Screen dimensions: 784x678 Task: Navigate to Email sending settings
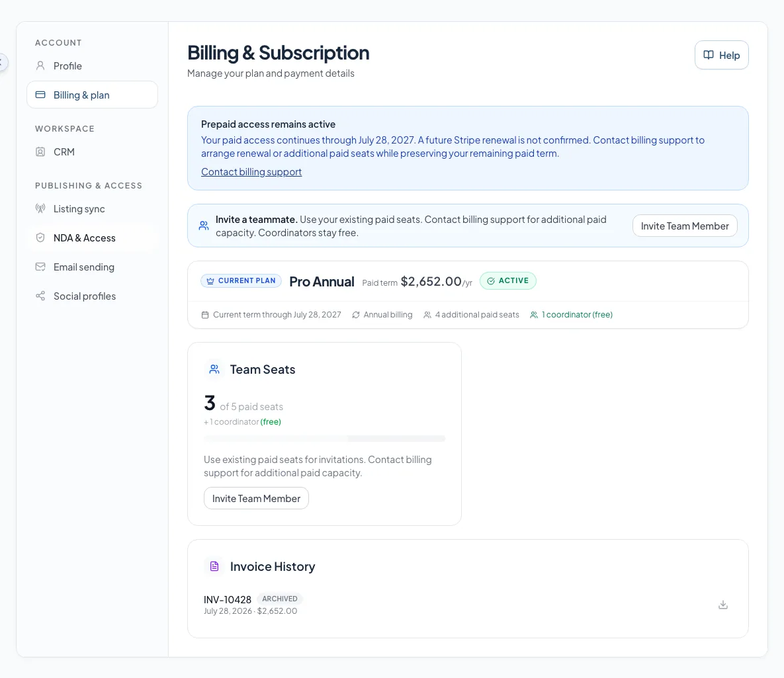92,267
